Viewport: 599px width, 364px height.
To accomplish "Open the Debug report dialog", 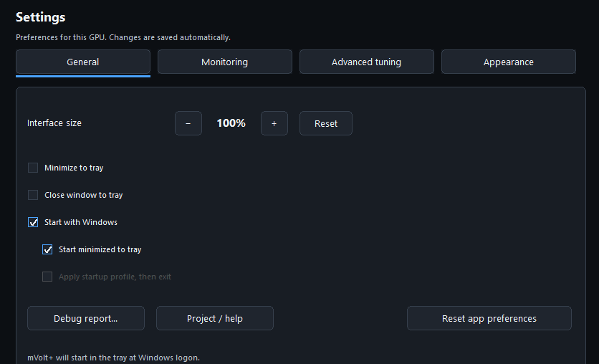I will coord(86,318).
